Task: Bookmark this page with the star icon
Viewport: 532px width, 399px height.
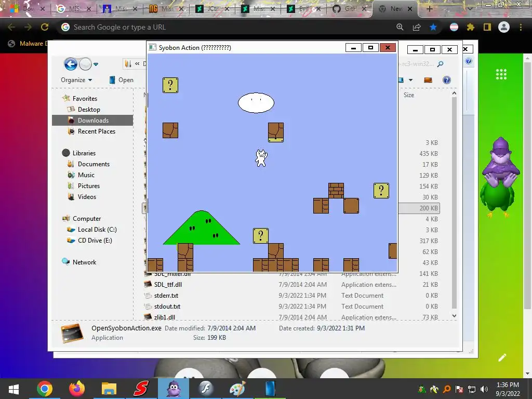Action: pos(433,27)
